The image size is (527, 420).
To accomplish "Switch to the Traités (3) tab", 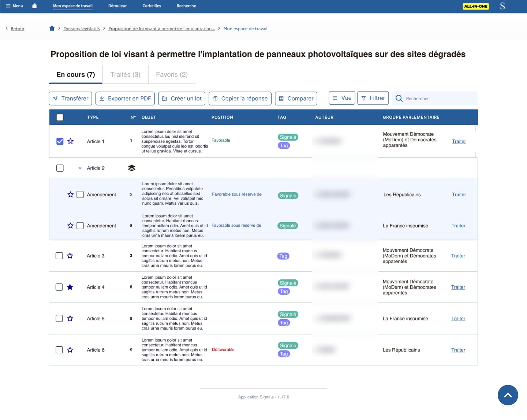I will (126, 74).
